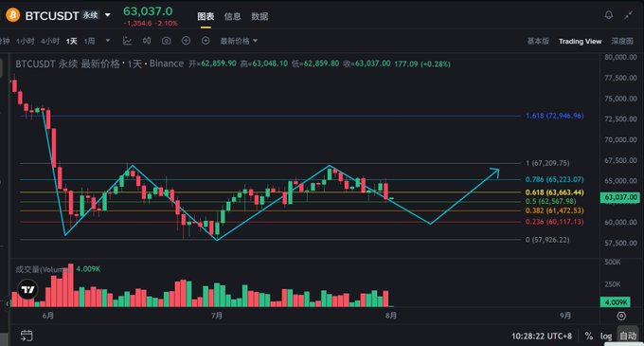The image size is (644, 346).
Task: Open the 最新价格 price type dropdown
Action: coord(239,41)
